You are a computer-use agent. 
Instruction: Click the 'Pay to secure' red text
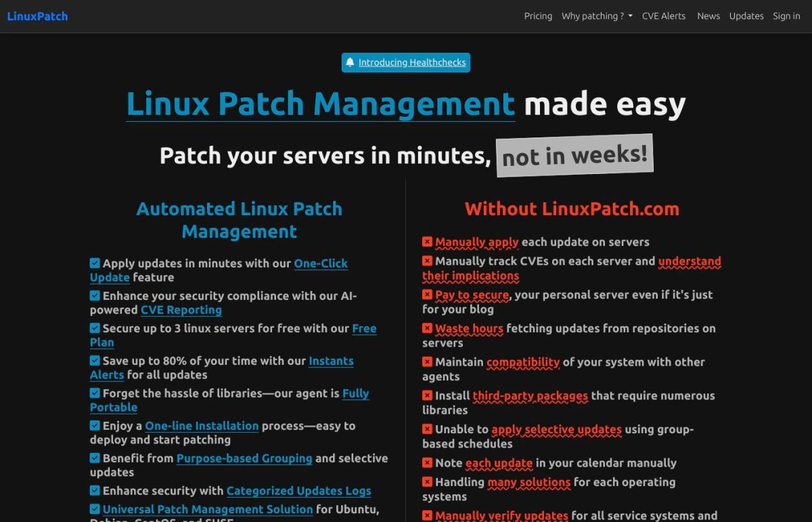click(472, 295)
